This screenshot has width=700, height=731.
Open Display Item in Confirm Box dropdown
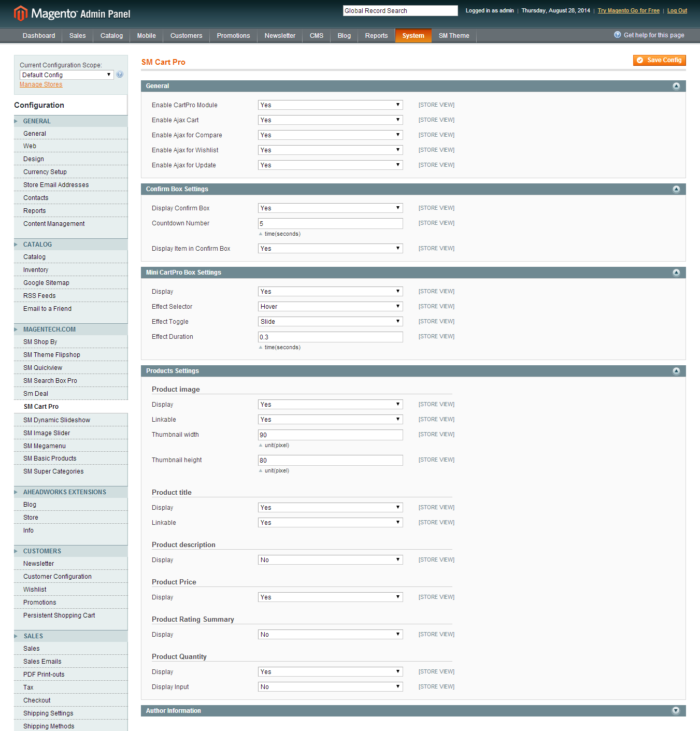[x=331, y=249]
